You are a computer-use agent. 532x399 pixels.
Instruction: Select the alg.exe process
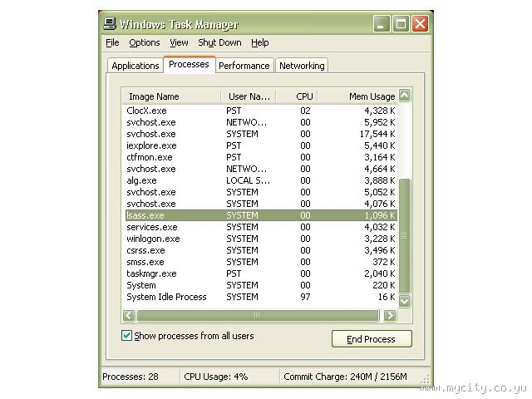[260, 180]
